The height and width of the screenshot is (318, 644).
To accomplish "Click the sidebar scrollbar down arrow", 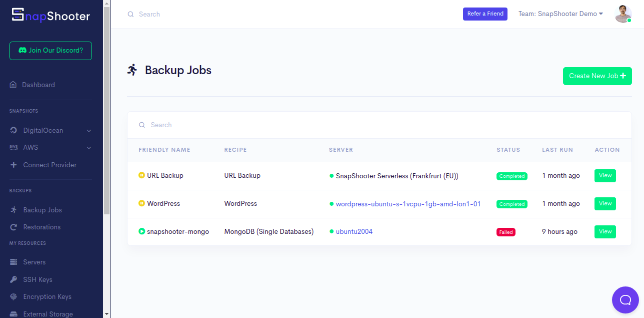I will point(106,313).
